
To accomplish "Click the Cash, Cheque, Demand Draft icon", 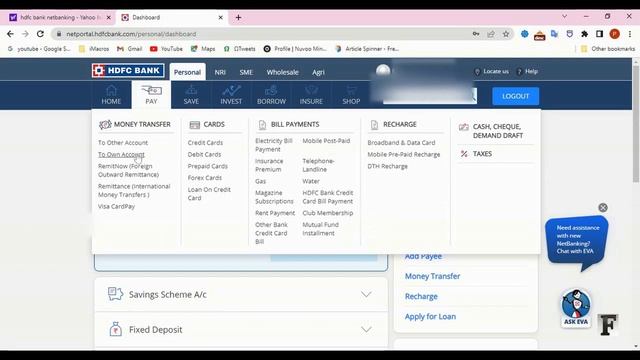I will pyautogui.click(x=464, y=127).
